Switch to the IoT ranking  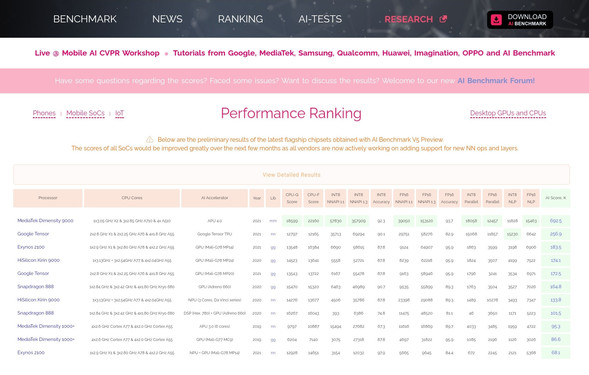pyautogui.click(x=119, y=113)
